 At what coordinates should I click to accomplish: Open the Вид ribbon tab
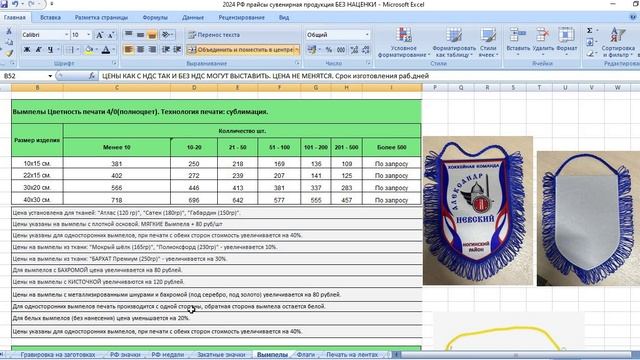click(x=284, y=18)
